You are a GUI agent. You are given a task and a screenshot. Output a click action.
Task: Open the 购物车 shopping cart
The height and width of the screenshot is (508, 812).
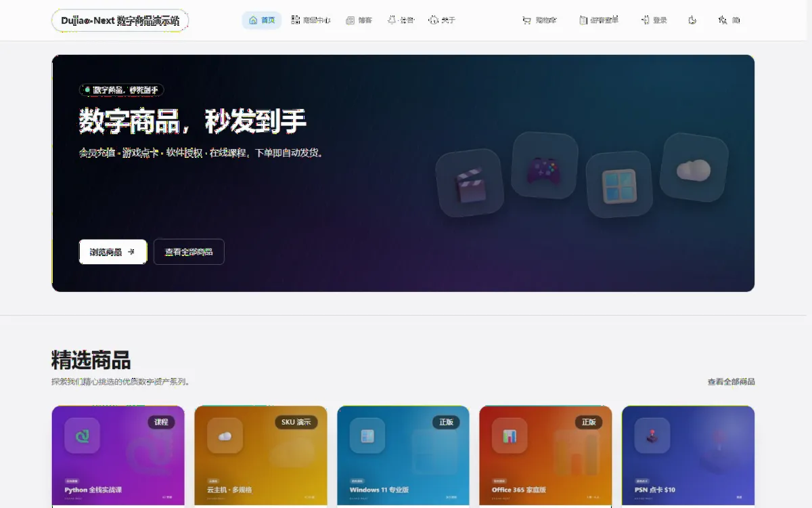tap(539, 20)
